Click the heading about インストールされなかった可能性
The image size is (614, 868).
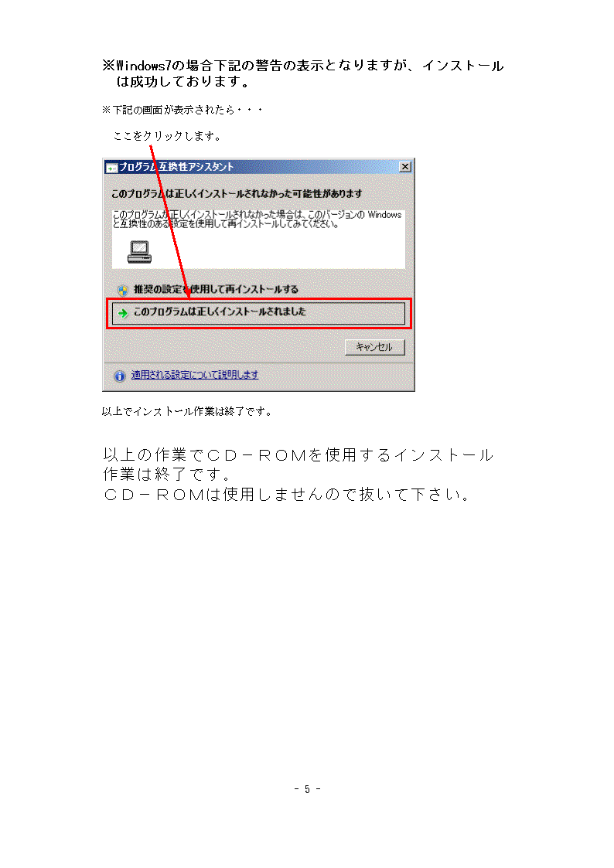tap(237, 194)
